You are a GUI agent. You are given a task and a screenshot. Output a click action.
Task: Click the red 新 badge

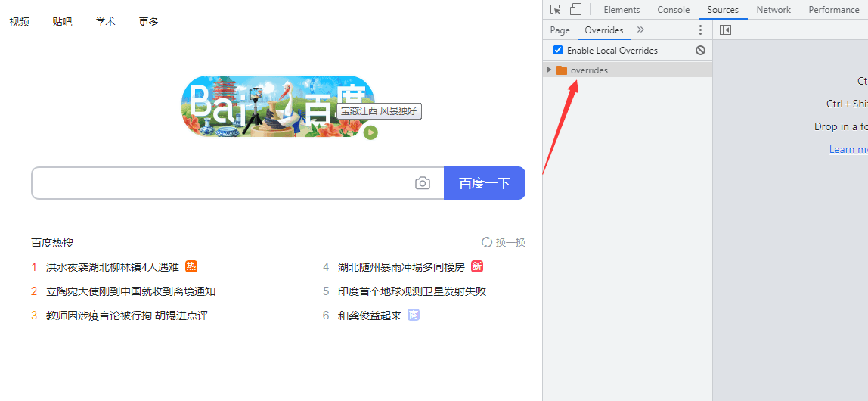click(477, 266)
